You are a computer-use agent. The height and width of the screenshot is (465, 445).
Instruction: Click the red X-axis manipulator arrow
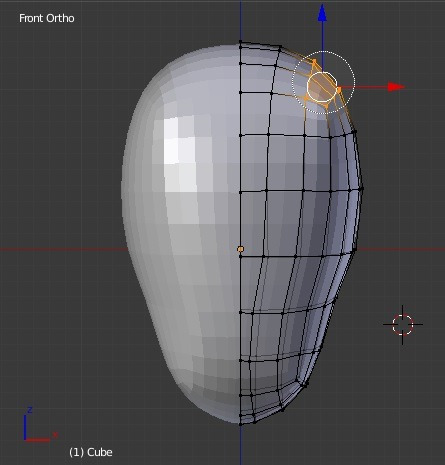(x=396, y=87)
